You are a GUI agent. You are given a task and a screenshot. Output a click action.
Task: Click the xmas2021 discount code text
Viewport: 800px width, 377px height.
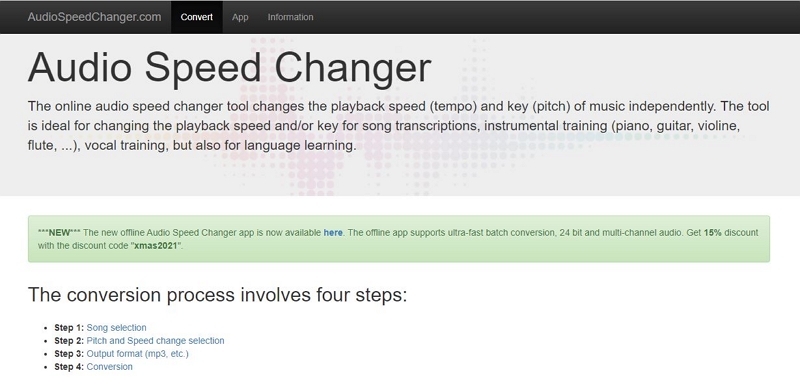[x=156, y=245]
